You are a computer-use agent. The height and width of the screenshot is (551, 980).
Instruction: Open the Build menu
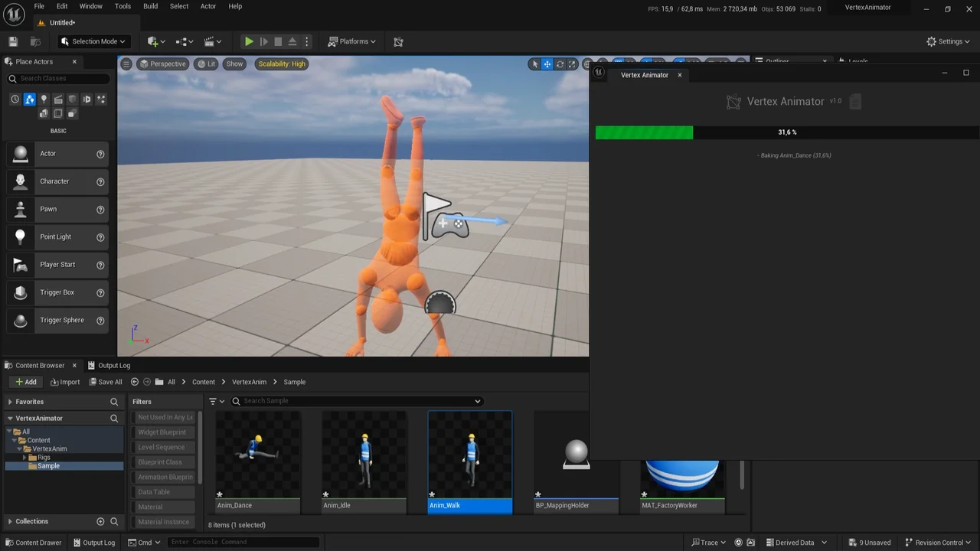[x=150, y=6]
